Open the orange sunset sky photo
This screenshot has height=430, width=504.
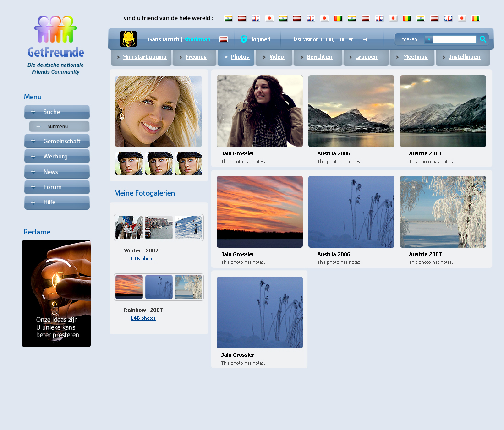(260, 212)
